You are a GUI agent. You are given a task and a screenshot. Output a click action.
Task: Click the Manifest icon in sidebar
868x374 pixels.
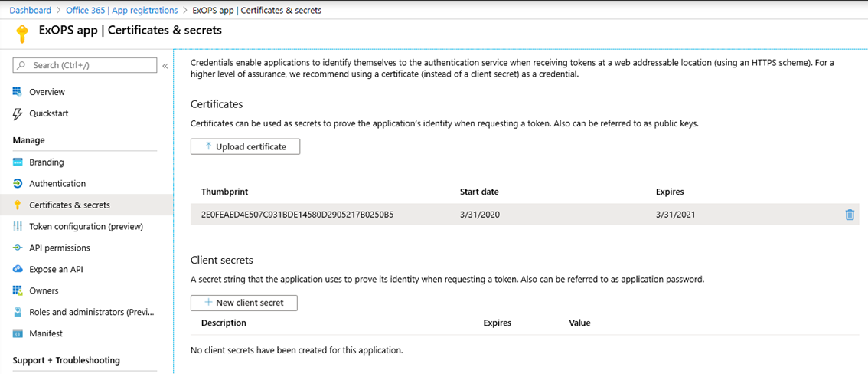pyautogui.click(x=18, y=334)
